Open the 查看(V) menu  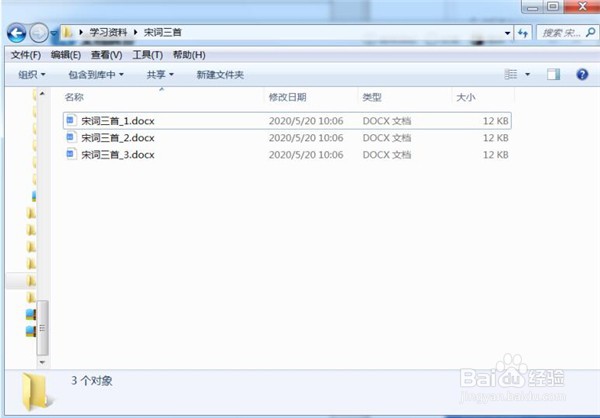pos(106,55)
